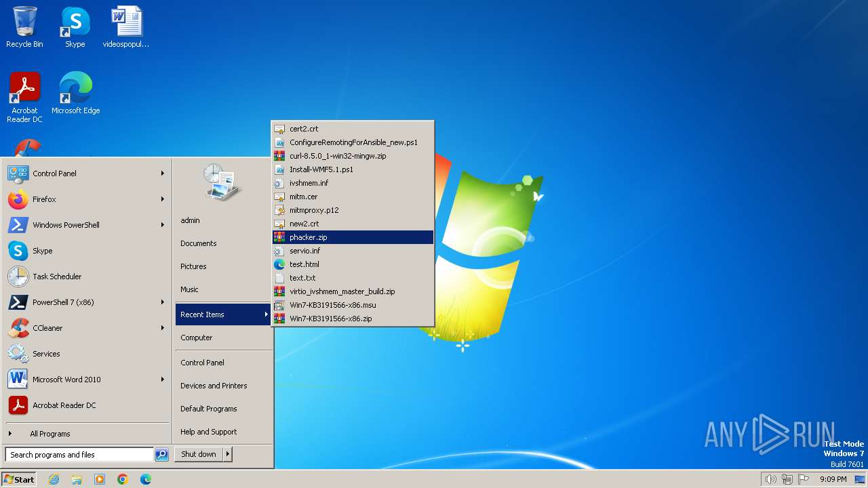Open recent item servio.inf

(x=353, y=251)
